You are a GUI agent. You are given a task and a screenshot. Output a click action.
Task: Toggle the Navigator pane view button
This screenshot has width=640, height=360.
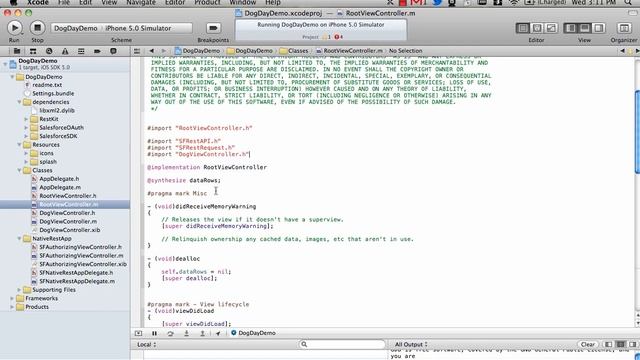pyautogui.click(x=571, y=28)
